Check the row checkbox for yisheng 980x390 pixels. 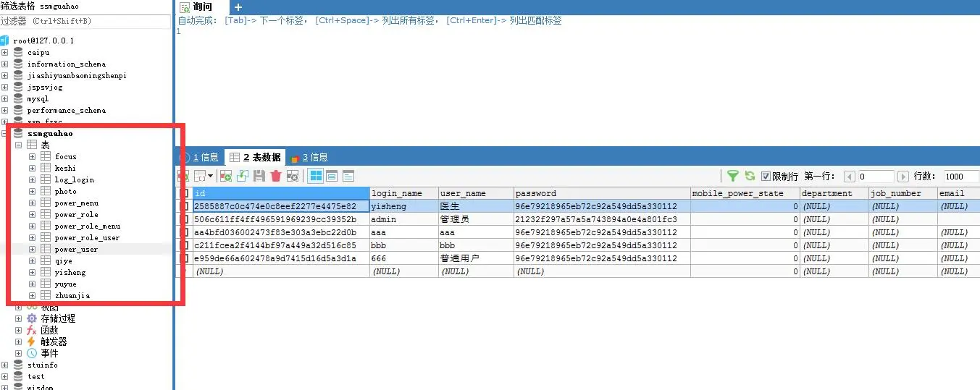tap(185, 206)
